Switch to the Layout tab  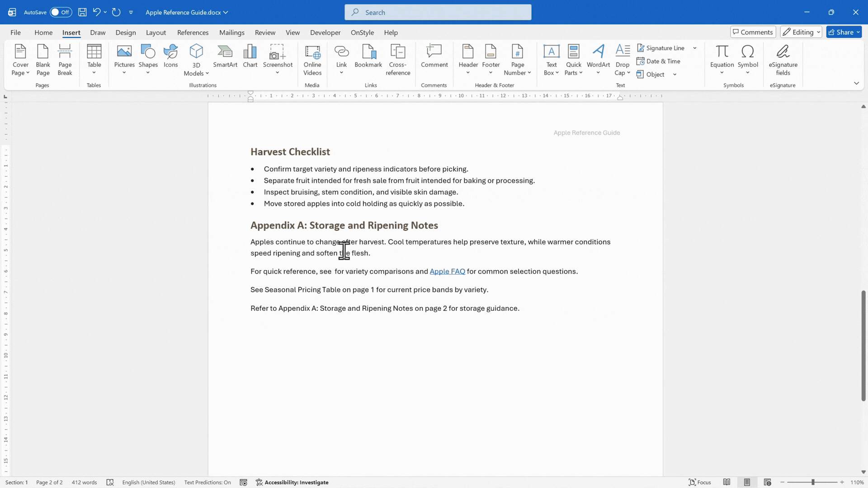(x=156, y=33)
